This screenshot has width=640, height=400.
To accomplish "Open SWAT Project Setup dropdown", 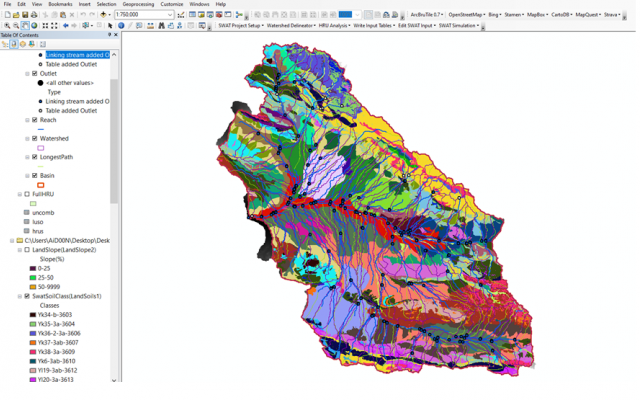I will tap(241, 25).
